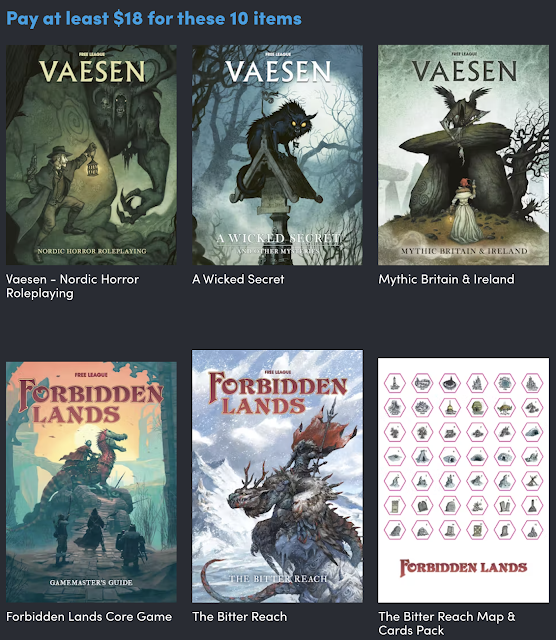Select the Mythic Britain & Ireland cover
This screenshot has height=640, width=556.
point(463,155)
